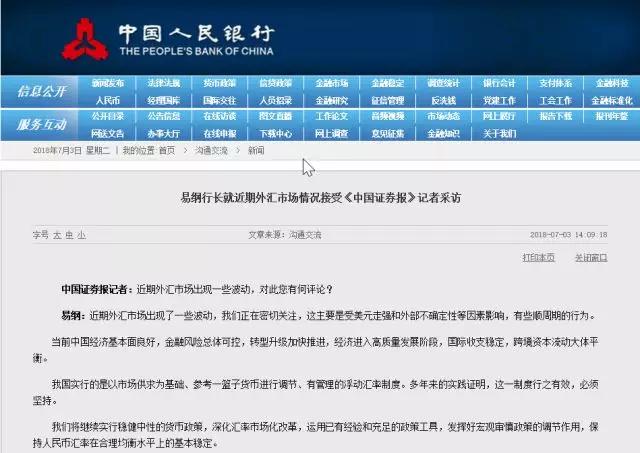Set font size to 大 (large)
Image resolution: width=640 pixels, height=453 pixels.
[x=57, y=235]
